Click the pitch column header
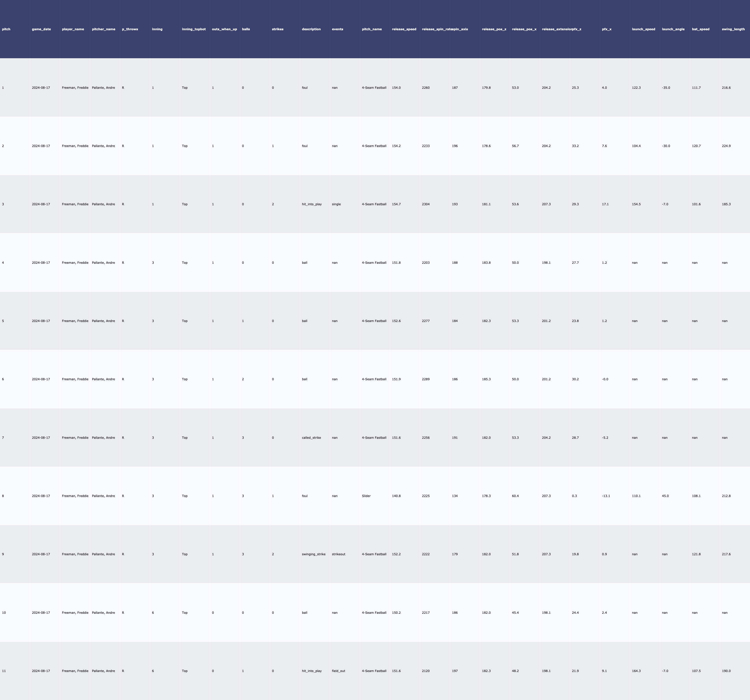This screenshot has width=750, height=700. (6, 29)
